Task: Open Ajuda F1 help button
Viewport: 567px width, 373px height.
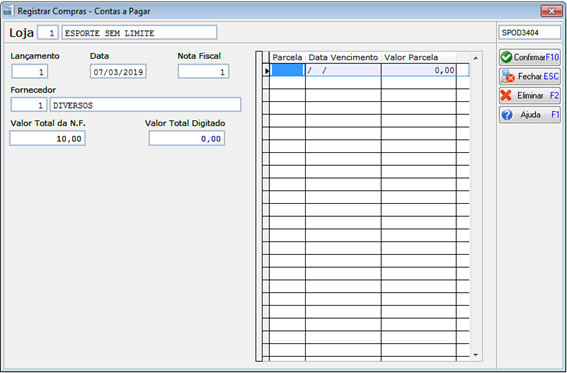Action: click(530, 115)
